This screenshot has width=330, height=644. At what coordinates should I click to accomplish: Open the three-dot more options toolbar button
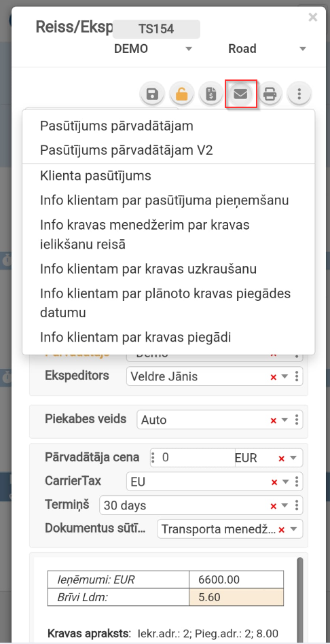pyautogui.click(x=299, y=94)
